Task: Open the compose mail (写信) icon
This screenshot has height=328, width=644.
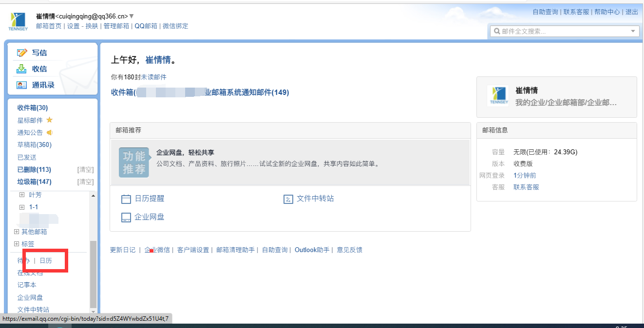Action: click(x=21, y=52)
